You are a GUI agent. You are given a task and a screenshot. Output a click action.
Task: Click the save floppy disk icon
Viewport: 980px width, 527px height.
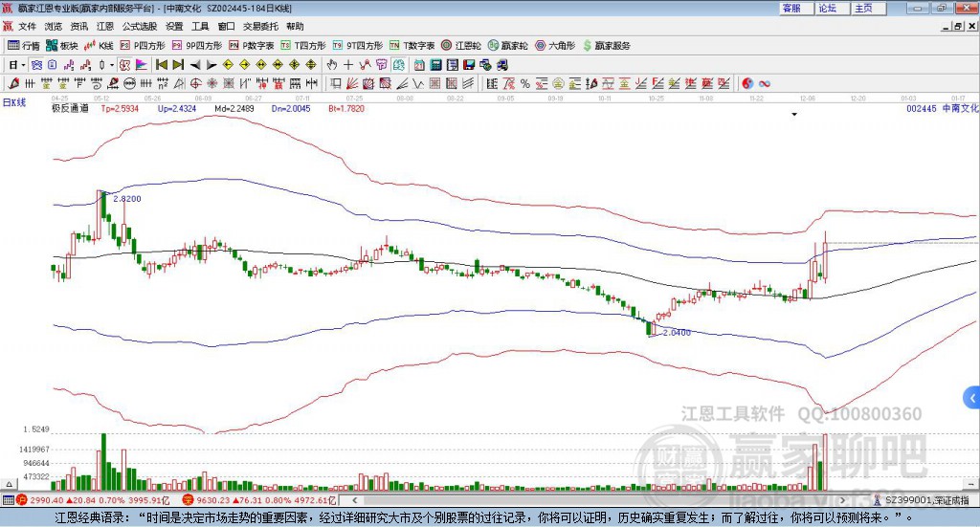pyautogui.click(x=469, y=64)
